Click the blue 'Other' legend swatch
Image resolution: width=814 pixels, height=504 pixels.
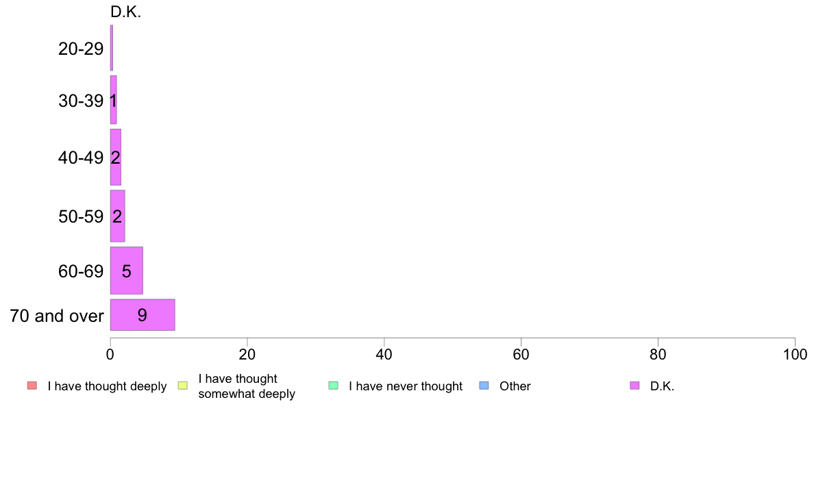(484, 386)
